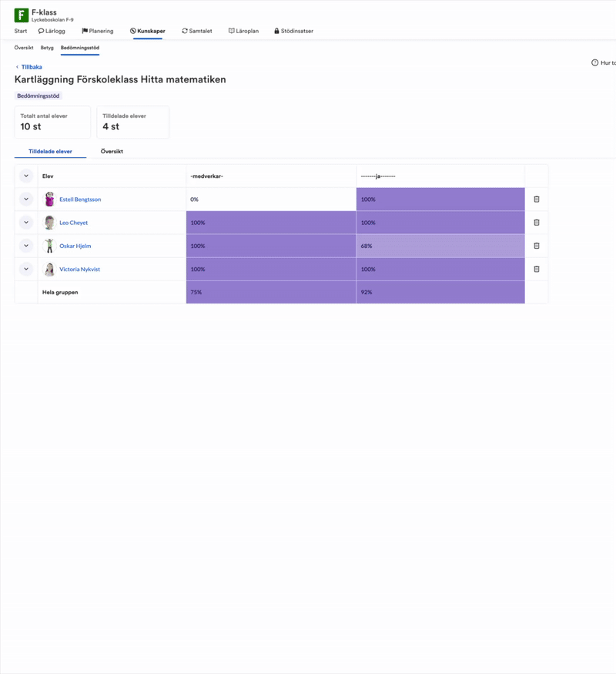Screen dimensions: 616x674
Task: Go to the Stödinsatser section
Action: click(294, 31)
